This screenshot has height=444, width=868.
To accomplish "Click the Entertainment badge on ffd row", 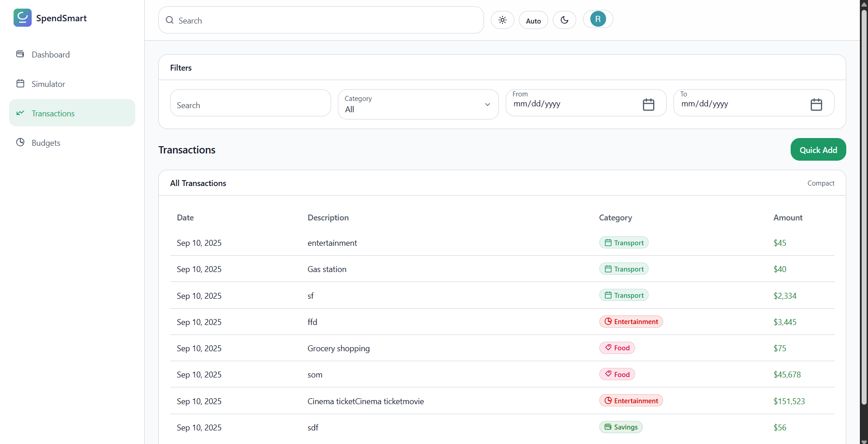I will (631, 321).
